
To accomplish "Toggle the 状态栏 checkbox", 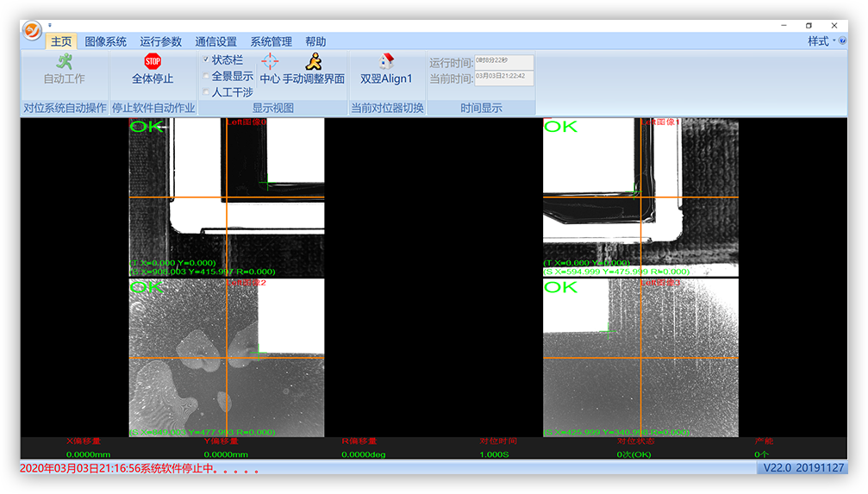I will coord(206,60).
